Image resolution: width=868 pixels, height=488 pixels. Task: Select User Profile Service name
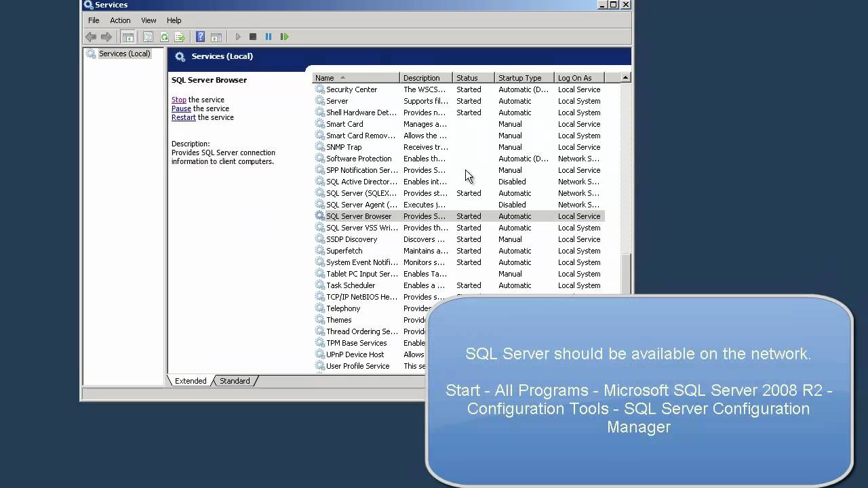pos(357,366)
